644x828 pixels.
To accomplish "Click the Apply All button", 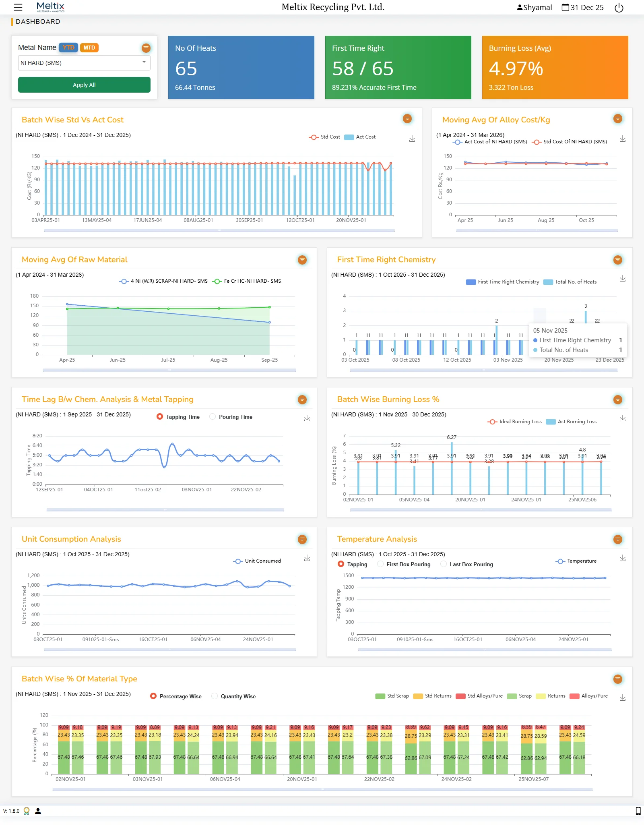I will coord(84,85).
